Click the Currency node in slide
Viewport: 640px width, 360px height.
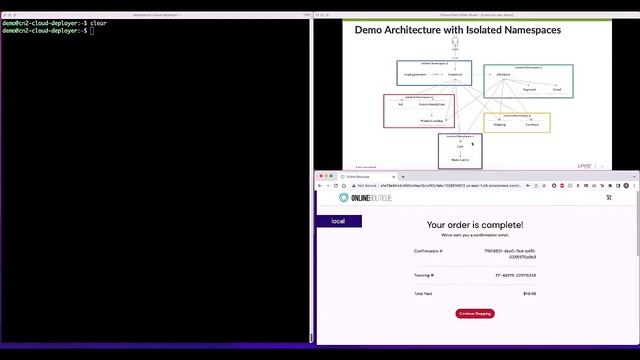(x=532, y=124)
